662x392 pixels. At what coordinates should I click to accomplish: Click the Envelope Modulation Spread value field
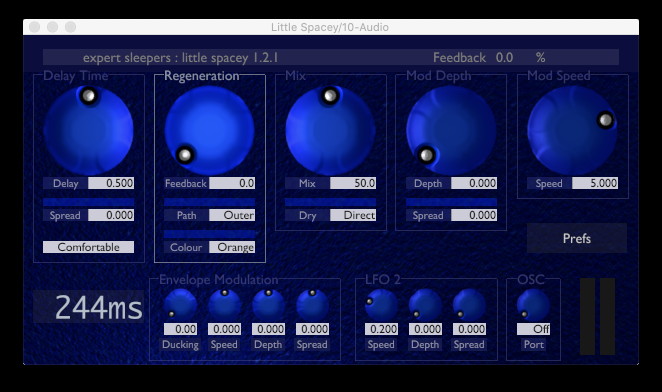[x=312, y=329]
